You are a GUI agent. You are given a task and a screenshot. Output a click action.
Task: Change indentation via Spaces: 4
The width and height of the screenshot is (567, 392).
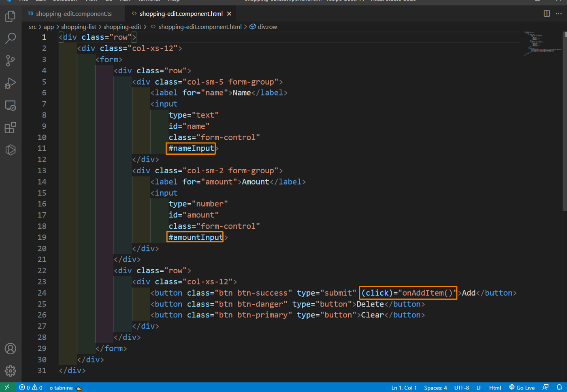(435, 388)
